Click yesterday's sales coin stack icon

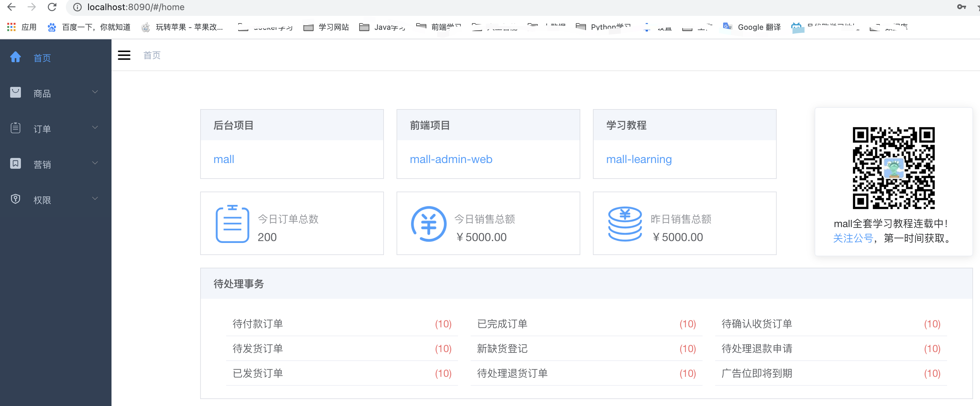click(x=625, y=224)
